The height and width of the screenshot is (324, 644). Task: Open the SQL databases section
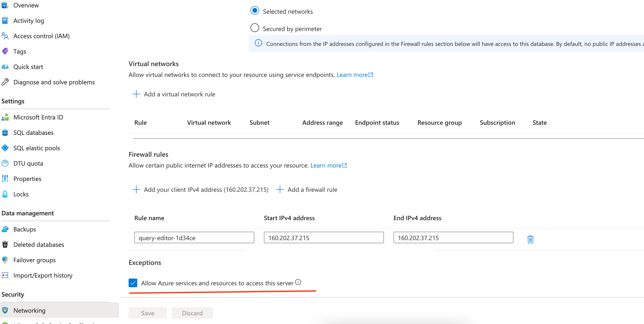pos(33,132)
